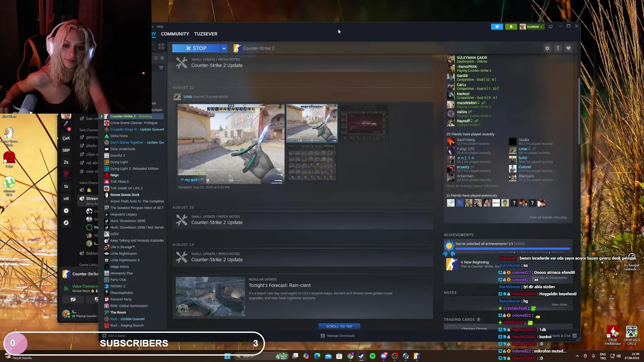Open Microsoft Edge from the taskbar

click(317, 356)
